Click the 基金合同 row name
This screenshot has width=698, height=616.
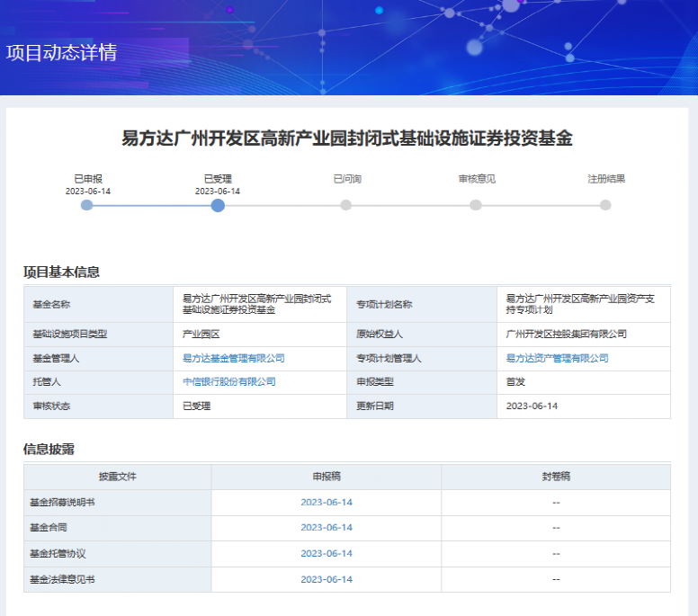[49, 528]
